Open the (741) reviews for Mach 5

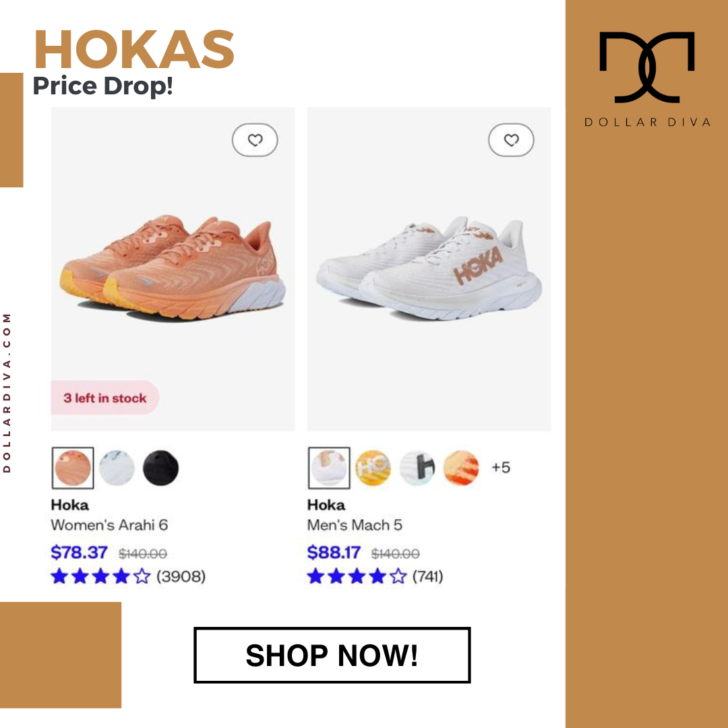coord(427,576)
